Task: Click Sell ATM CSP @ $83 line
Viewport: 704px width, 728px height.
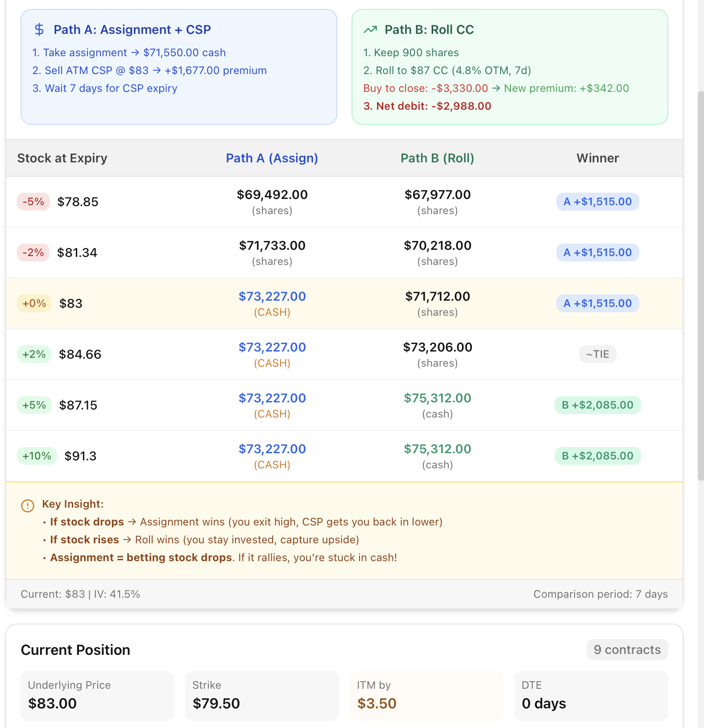Action: (x=149, y=70)
